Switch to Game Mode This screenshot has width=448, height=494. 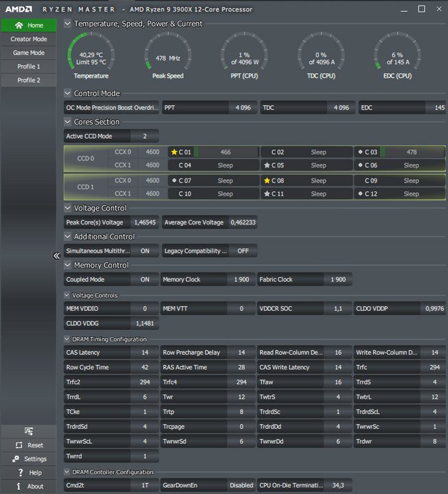29,53
